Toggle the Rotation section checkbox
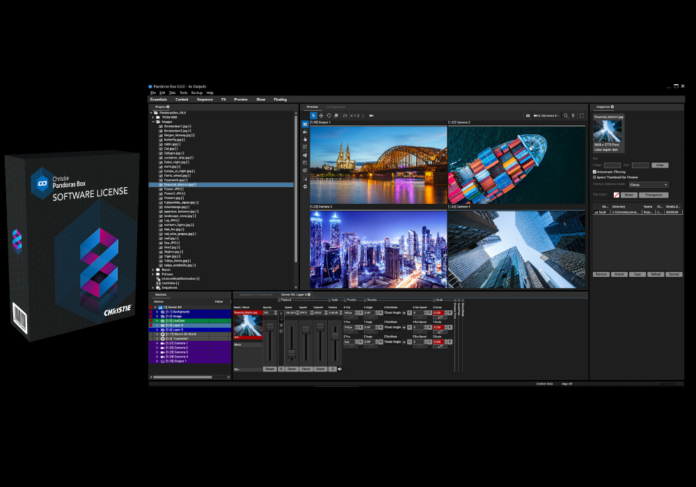The image size is (696, 487). 365,300
